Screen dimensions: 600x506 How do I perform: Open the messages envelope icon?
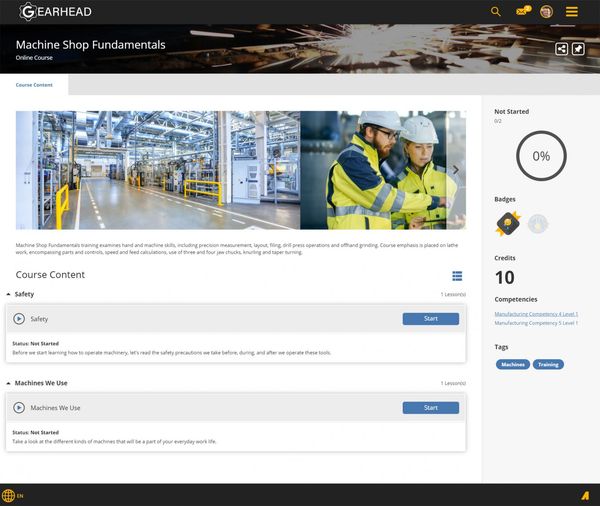522,12
